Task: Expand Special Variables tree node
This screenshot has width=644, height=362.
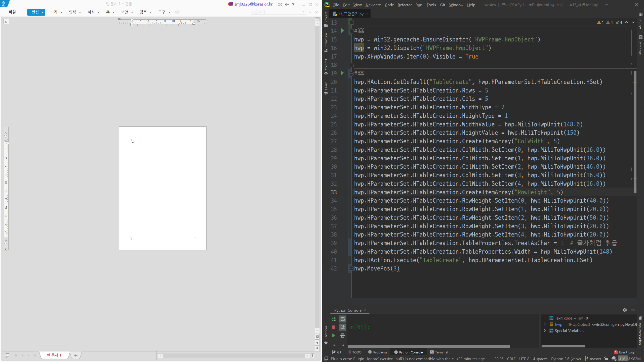Action: (x=545, y=331)
